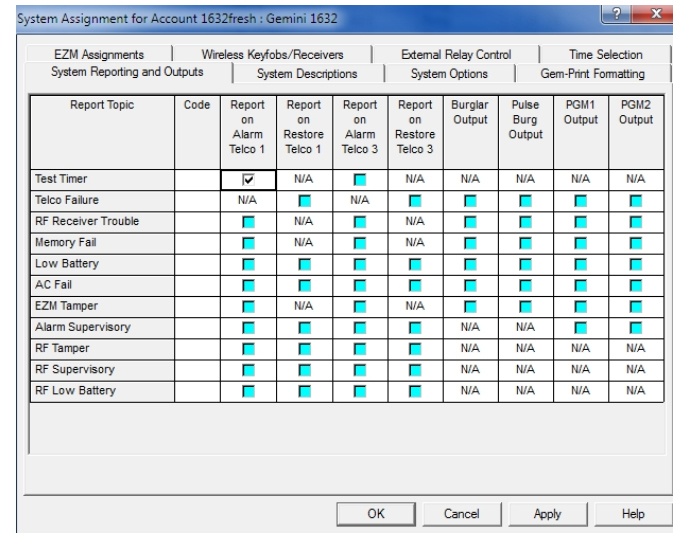681x540 pixels.
Task: Open System Descriptions tab
Action: coord(306,74)
